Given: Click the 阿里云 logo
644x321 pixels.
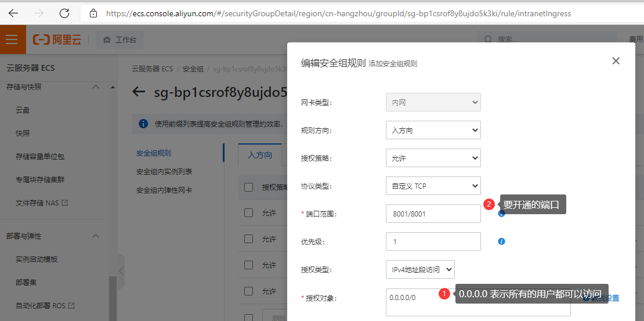Looking at the screenshot, I should [x=57, y=39].
